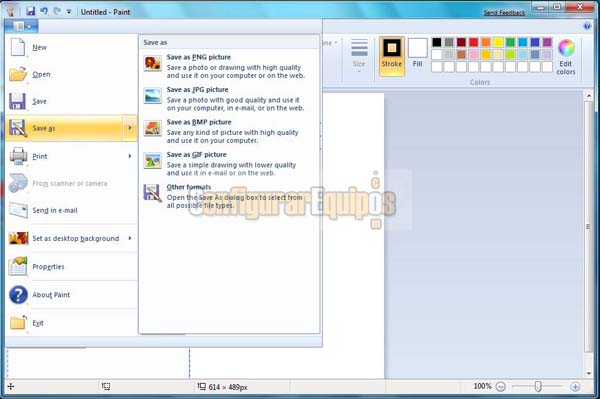600x399 pixels.
Task: Select Send in e-mail envelope entry
Action: click(71, 210)
